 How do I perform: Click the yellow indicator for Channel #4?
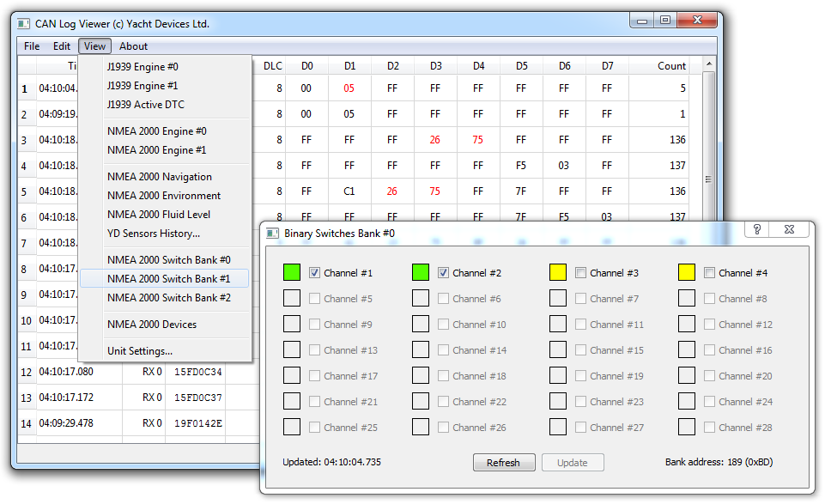[687, 272]
